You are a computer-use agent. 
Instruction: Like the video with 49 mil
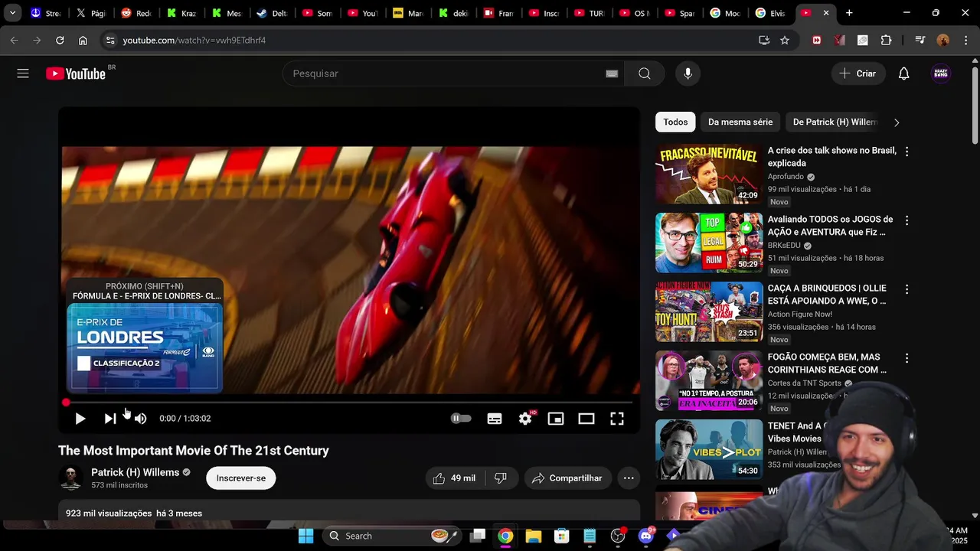[x=455, y=478]
